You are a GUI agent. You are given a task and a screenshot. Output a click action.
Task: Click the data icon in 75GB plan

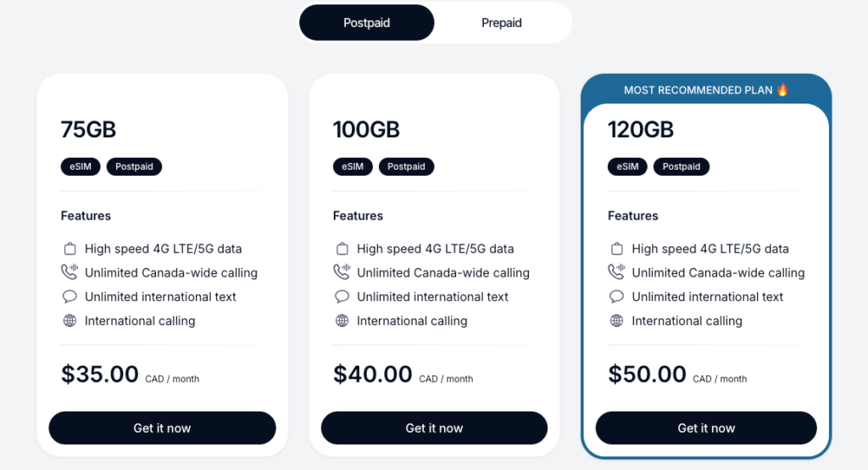click(x=70, y=249)
